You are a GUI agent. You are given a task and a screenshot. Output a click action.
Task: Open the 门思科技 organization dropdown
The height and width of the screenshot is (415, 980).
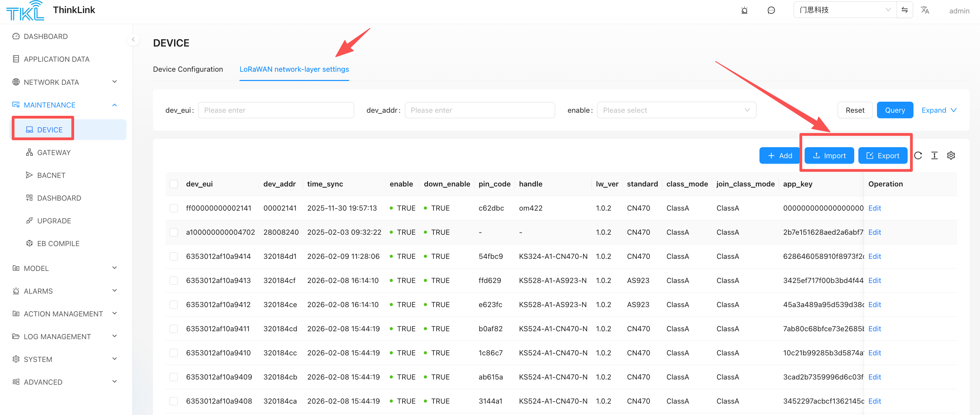pyautogui.click(x=844, y=10)
